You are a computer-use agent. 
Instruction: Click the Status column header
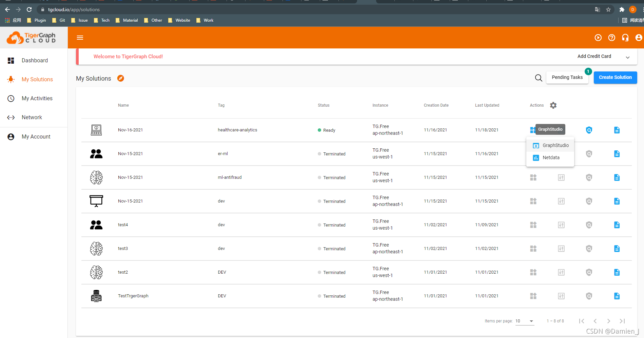coord(324,105)
